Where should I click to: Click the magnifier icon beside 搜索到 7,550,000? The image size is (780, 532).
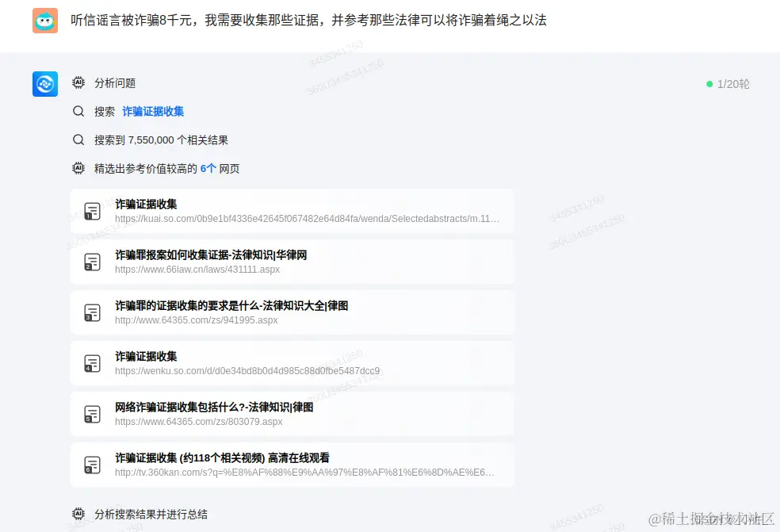point(78,140)
